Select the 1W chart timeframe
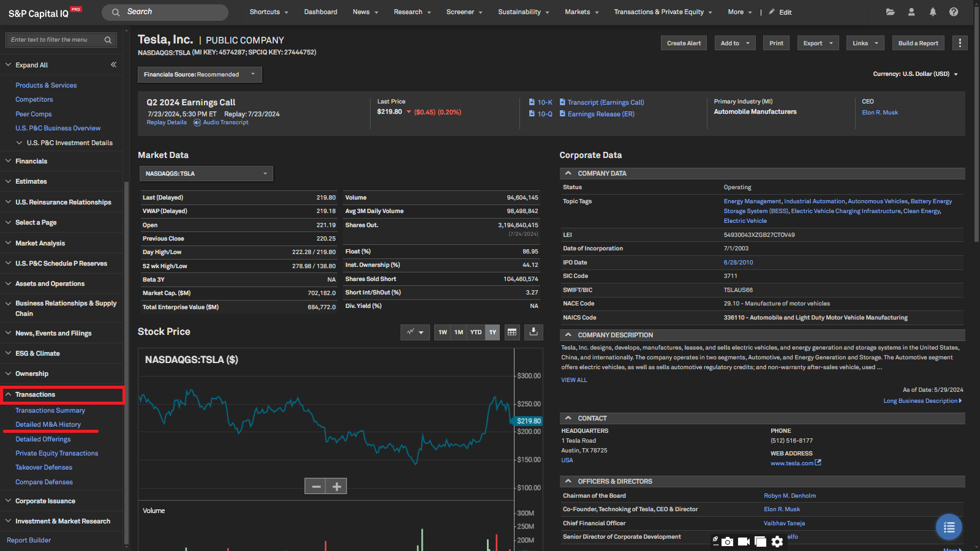This screenshot has width=980, height=551. (x=443, y=332)
